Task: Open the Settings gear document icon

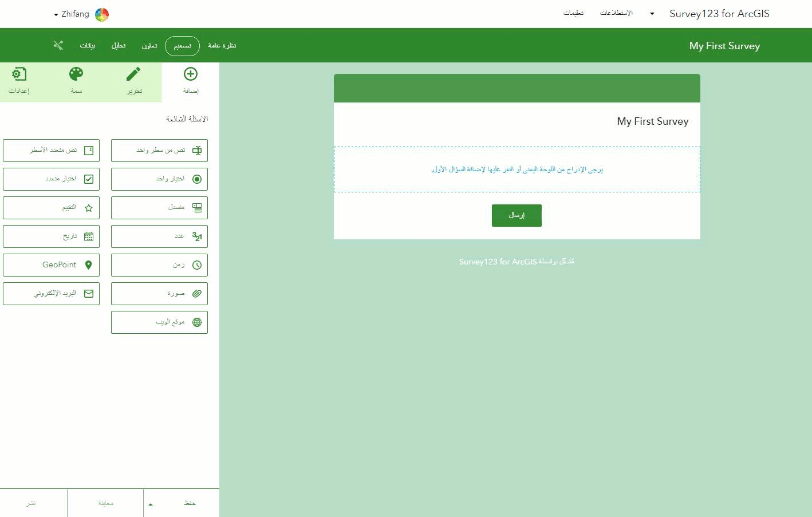Action: click(x=19, y=74)
